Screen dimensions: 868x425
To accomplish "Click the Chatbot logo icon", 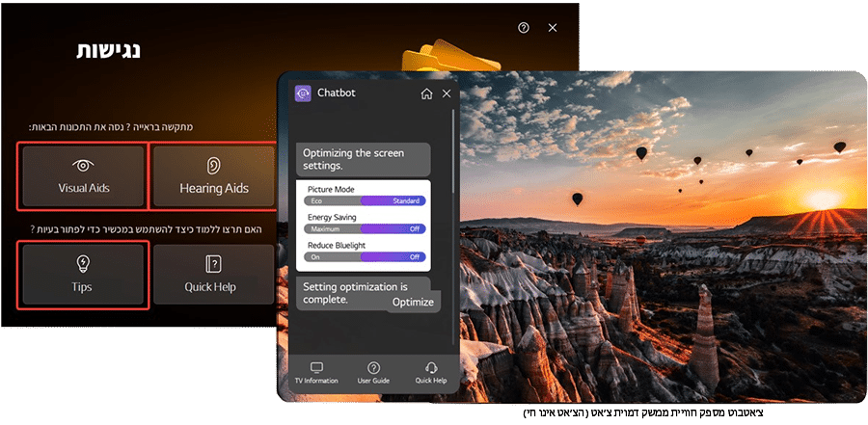I will (x=303, y=93).
